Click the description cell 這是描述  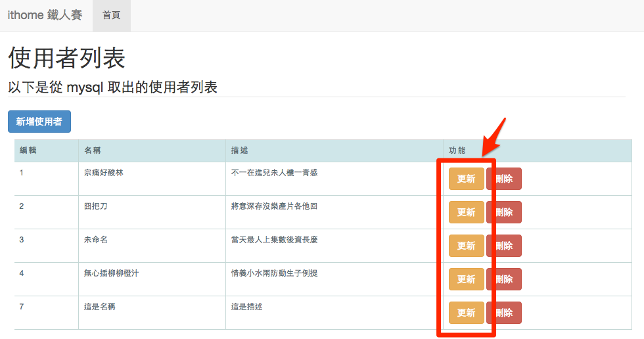click(x=246, y=306)
